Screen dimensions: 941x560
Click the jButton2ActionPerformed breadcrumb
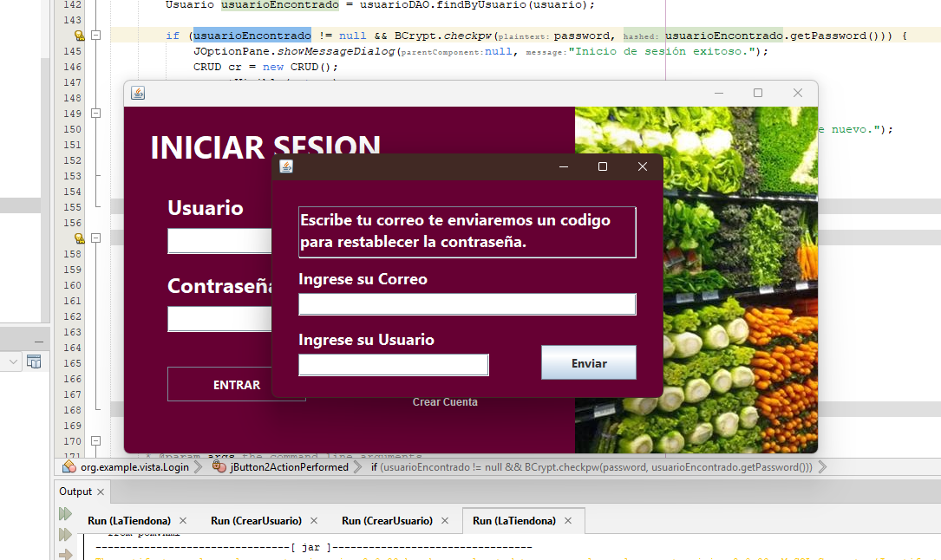[289, 467]
